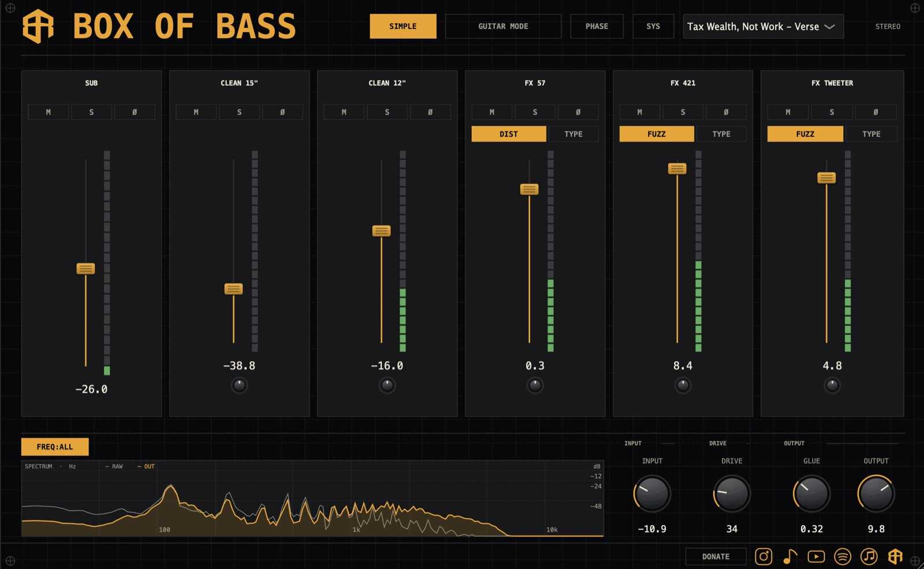Image resolution: width=924 pixels, height=569 pixels.
Task: Click the FX 421 fader handle
Action: click(677, 169)
